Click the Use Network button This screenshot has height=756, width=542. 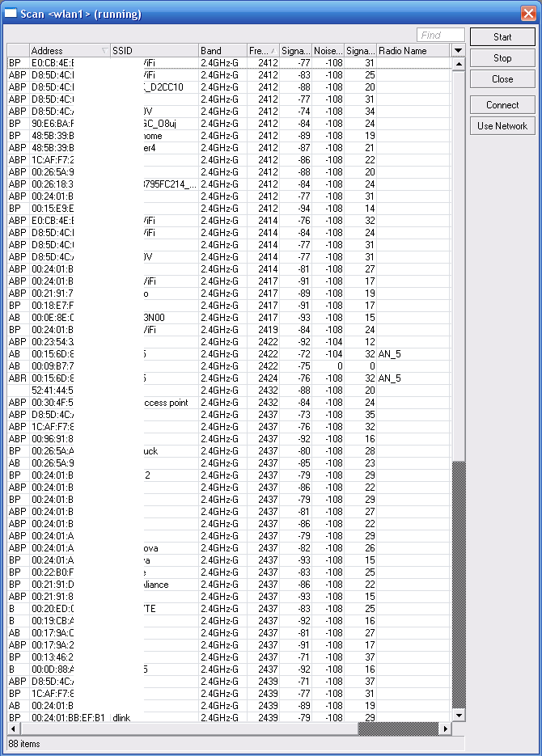pos(502,126)
